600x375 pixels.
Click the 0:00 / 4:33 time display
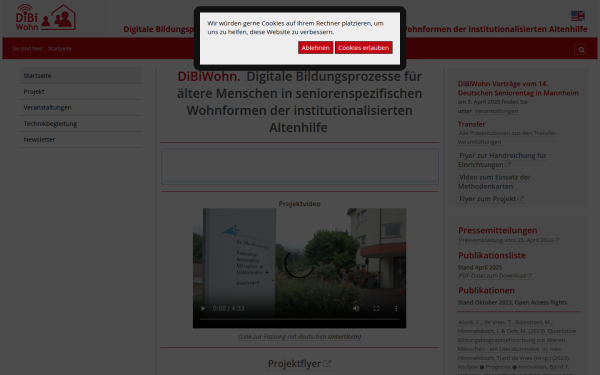[x=228, y=308]
